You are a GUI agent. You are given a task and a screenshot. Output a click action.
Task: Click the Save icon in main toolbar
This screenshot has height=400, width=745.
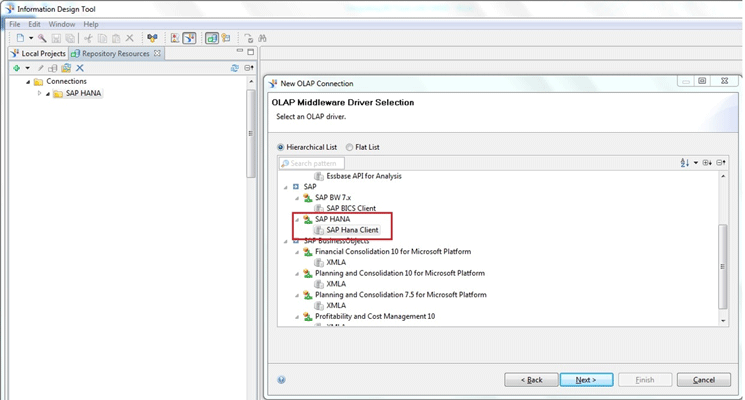pos(56,38)
